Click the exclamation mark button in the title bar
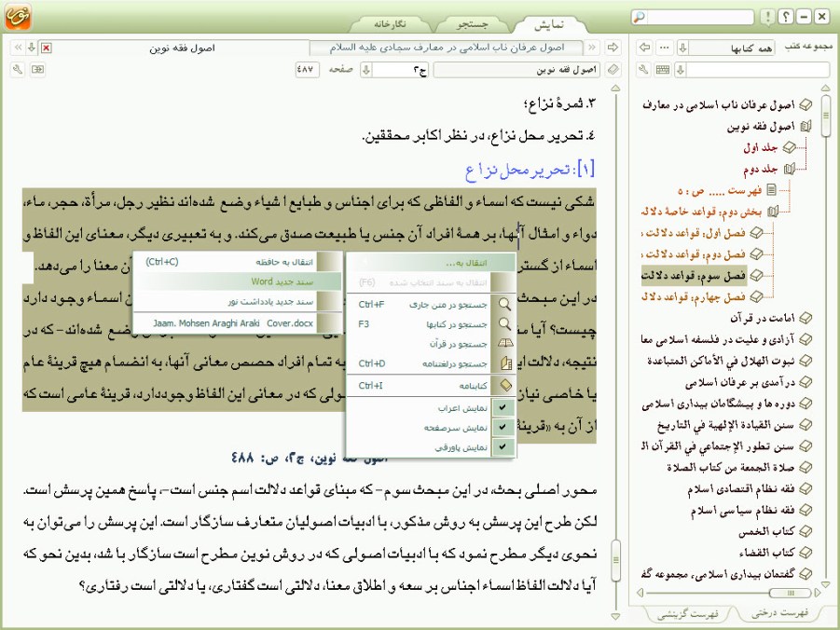Viewport: 840px width, 630px height. (767, 17)
